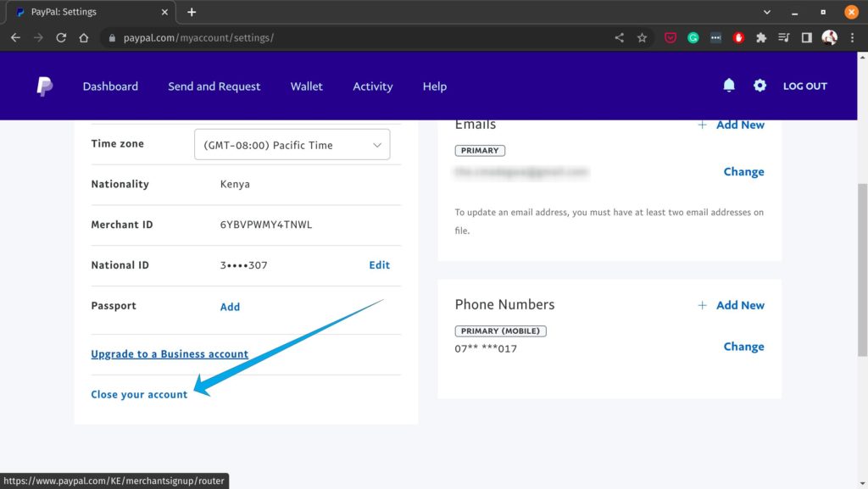Expand the tab search chevron
Image resolution: width=868 pixels, height=489 pixels.
[766, 12]
